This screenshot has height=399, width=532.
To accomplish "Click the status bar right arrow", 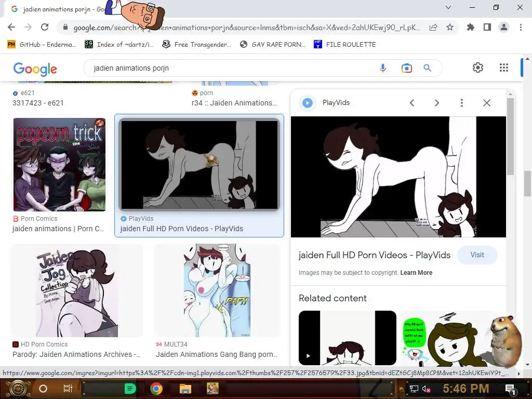I will pyautogui.click(x=518, y=374).
